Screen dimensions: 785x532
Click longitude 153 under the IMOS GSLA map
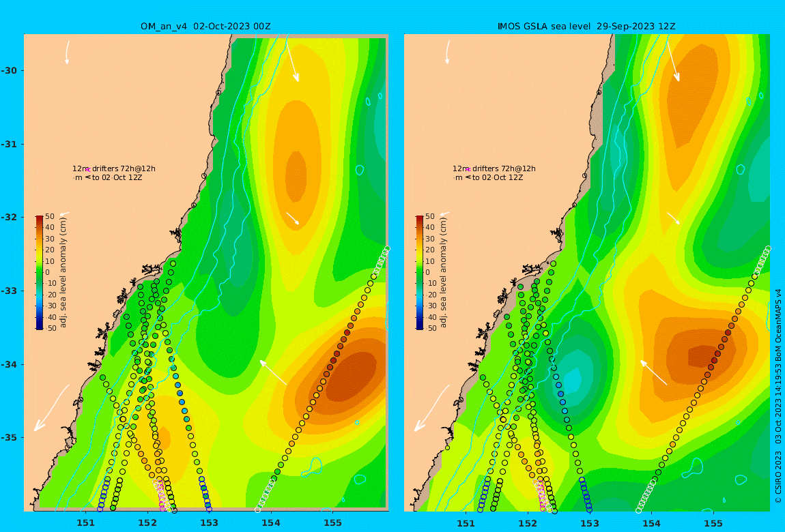pos(589,523)
